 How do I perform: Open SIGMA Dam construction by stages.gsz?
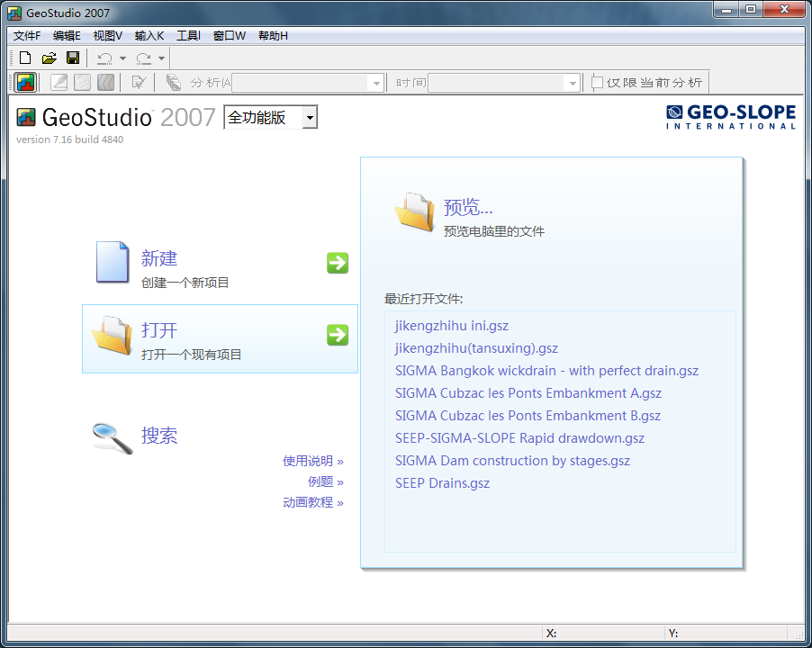point(513,461)
